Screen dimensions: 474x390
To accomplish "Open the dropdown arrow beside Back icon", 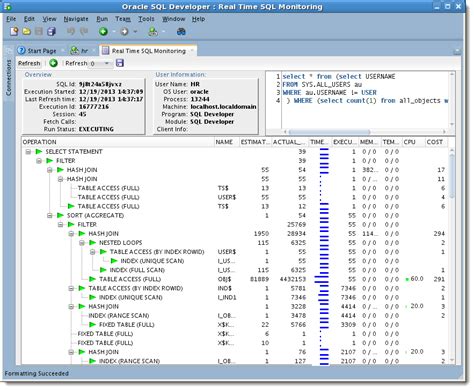I will point(114,32).
